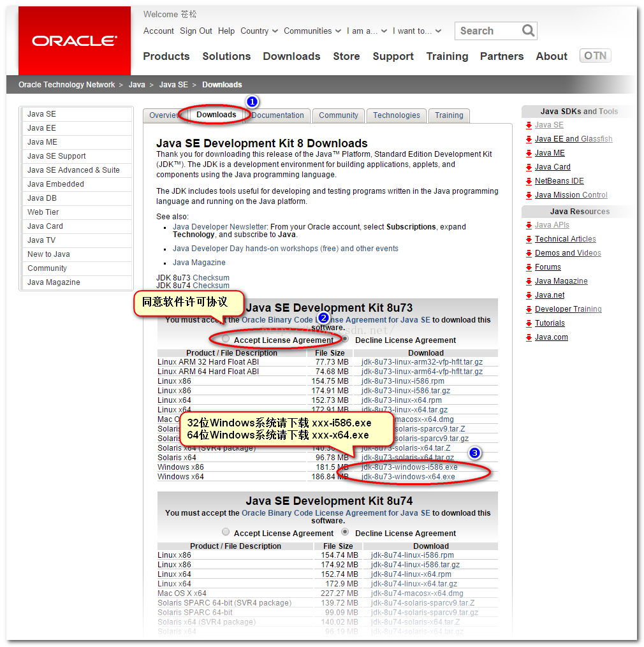Screen dimensions: 644x647
Task: Open the Products menu
Action: click(x=166, y=56)
